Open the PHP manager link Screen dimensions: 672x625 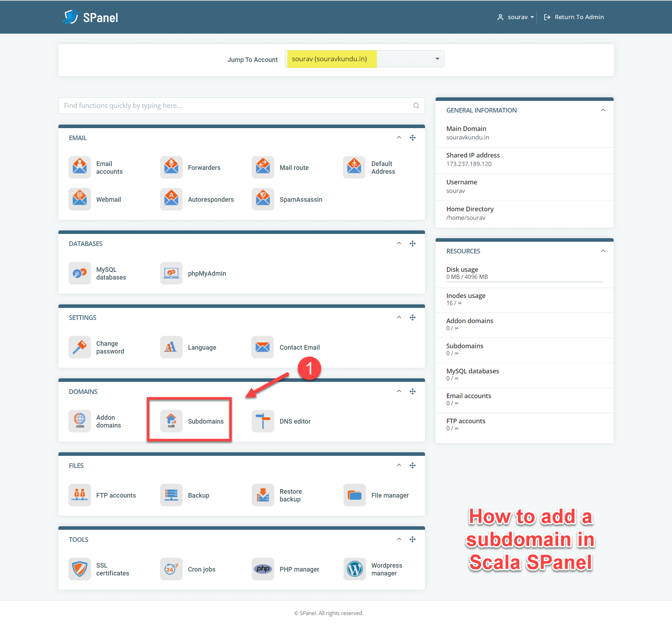click(299, 569)
